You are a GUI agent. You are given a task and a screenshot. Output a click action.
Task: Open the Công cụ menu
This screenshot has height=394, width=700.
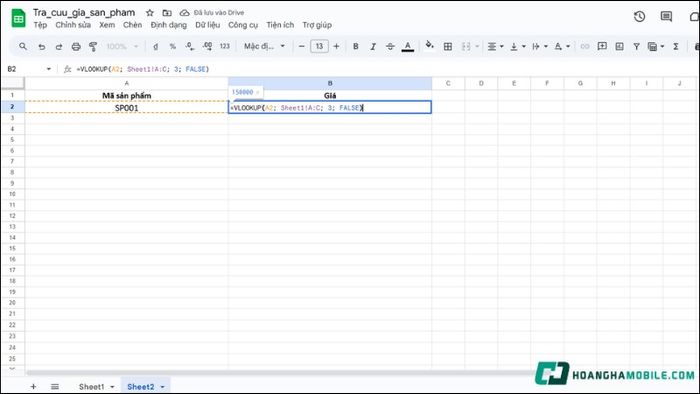(x=243, y=25)
